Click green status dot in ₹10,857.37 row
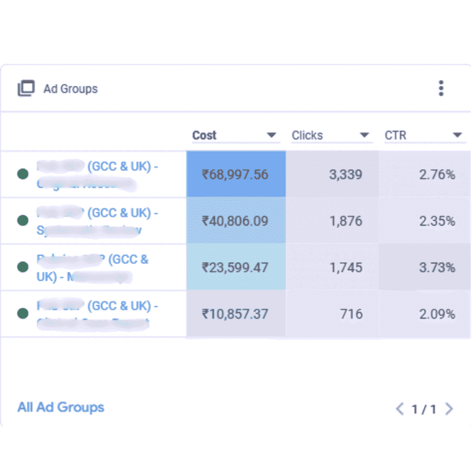Screen dimensions: 476x476 [x=23, y=313]
